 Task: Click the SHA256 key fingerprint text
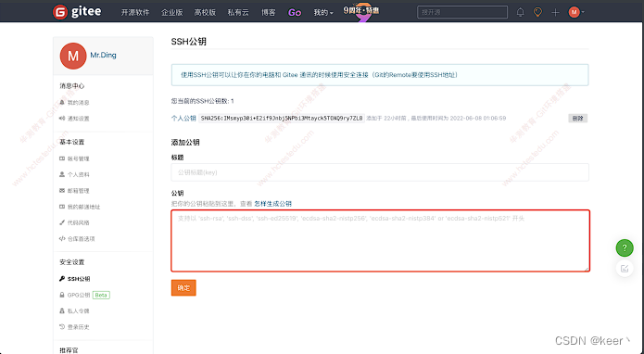coord(282,119)
